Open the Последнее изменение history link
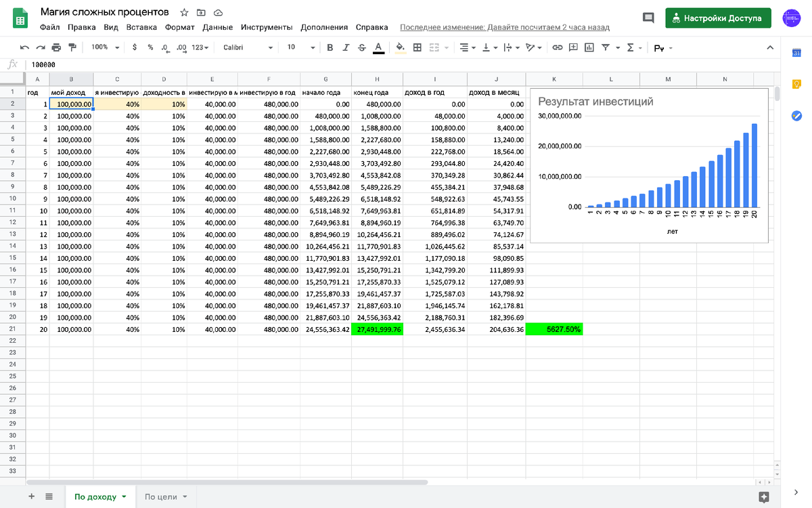Screen dimensions: 812x508 pyautogui.click(x=505, y=27)
